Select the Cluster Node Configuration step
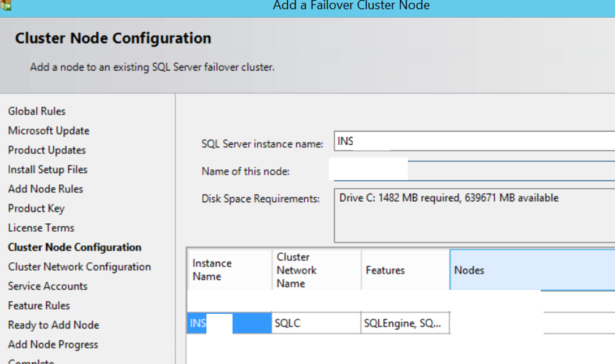 point(75,247)
